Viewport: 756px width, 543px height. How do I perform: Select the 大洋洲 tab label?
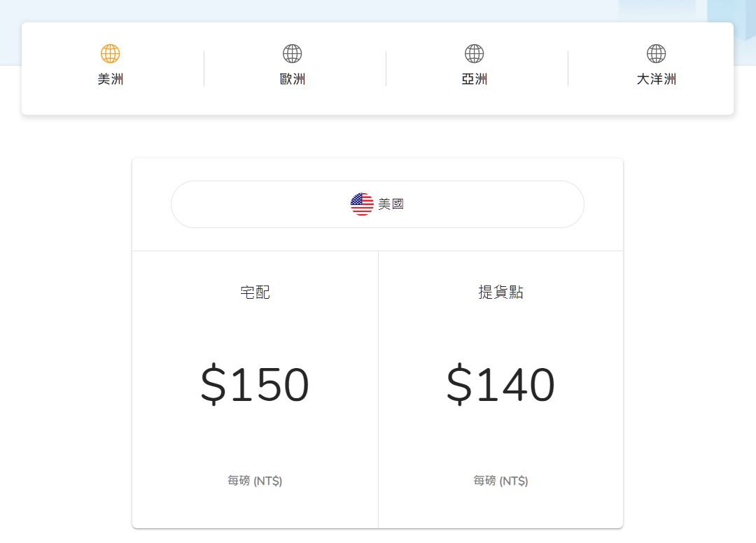[657, 79]
